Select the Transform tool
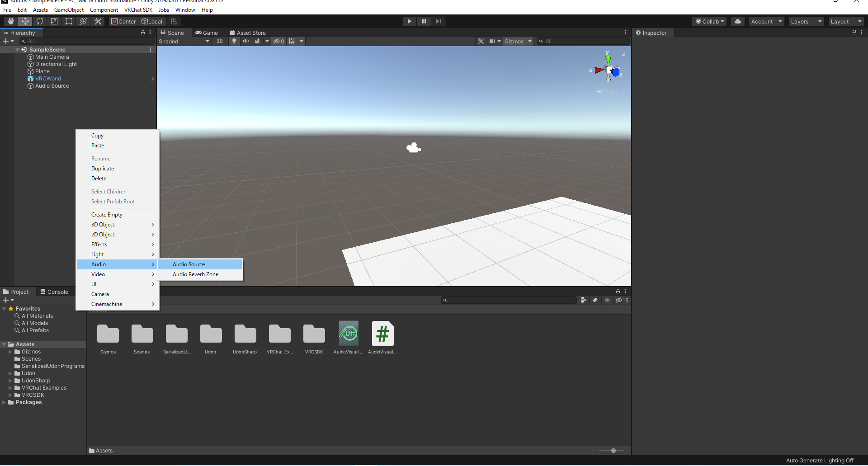The image size is (868, 466). tap(83, 21)
